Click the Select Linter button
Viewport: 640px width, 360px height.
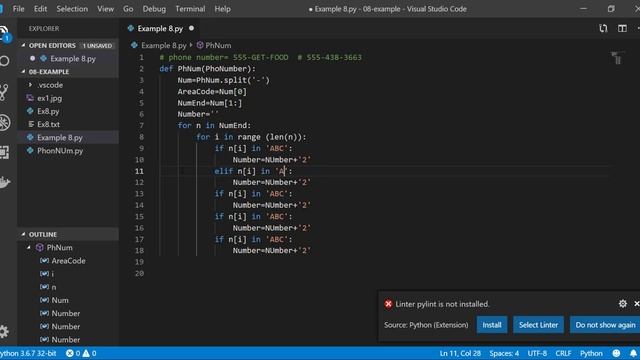click(538, 325)
